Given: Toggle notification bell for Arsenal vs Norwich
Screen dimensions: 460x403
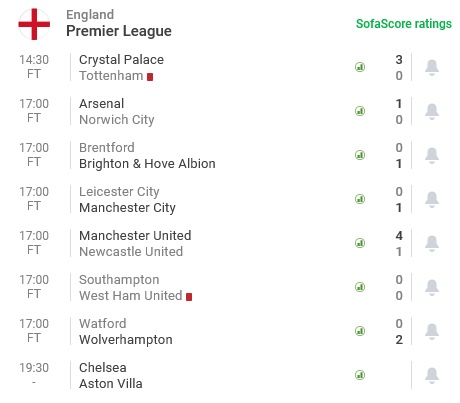Looking at the screenshot, I should pos(432,112).
